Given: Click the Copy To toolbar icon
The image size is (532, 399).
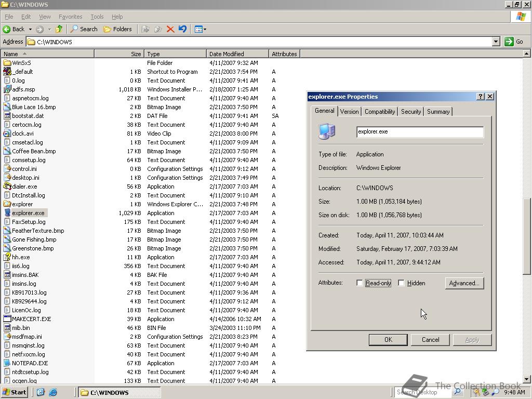Looking at the screenshot, I should [158, 29].
